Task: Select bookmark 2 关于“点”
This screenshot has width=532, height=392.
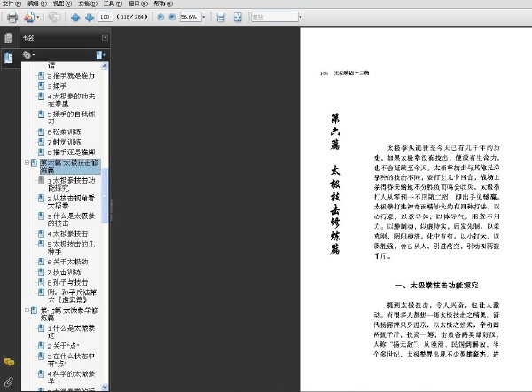Action: pos(64,346)
